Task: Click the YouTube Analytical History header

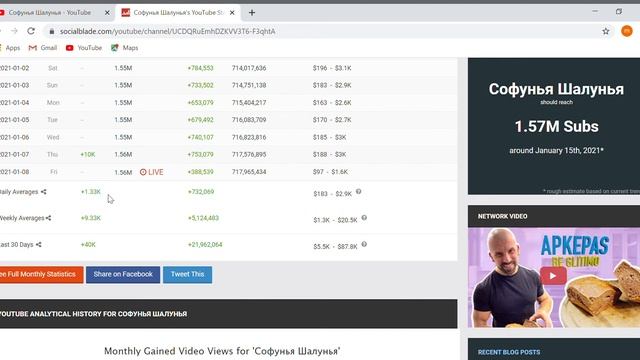Action: pyautogui.click(x=93, y=314)
